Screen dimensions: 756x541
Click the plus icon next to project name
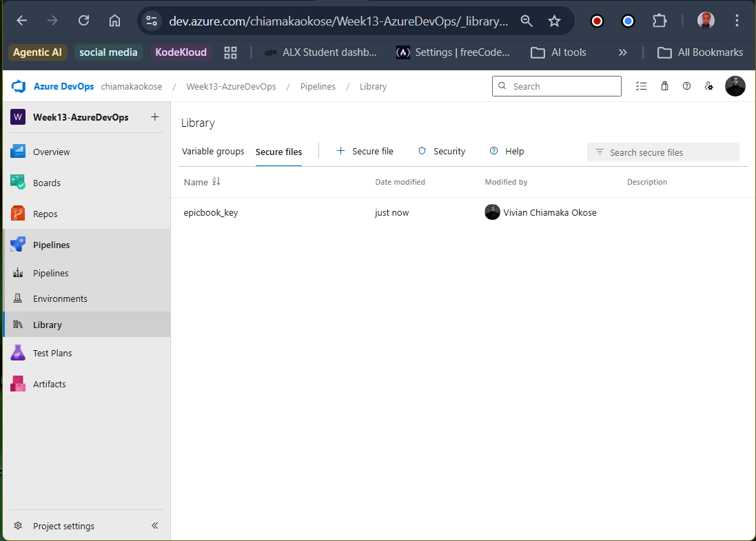[x=155, y=116]
